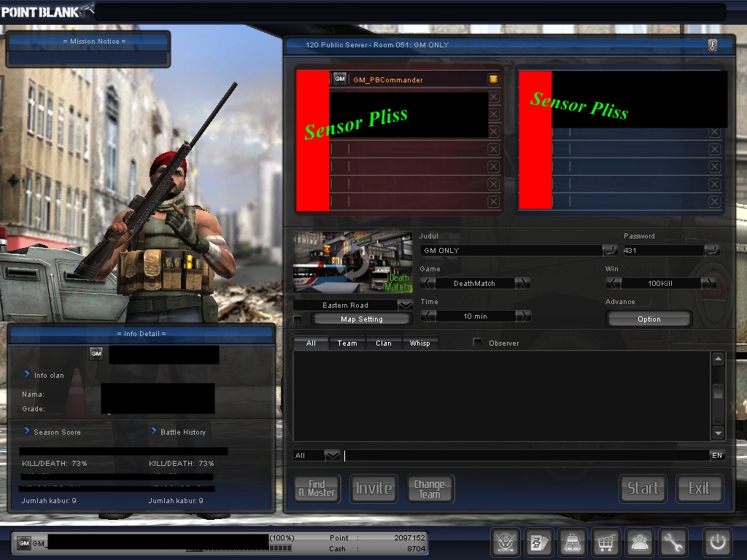Click the orange host icon on GM_PBCommander row

click(494, 79)
